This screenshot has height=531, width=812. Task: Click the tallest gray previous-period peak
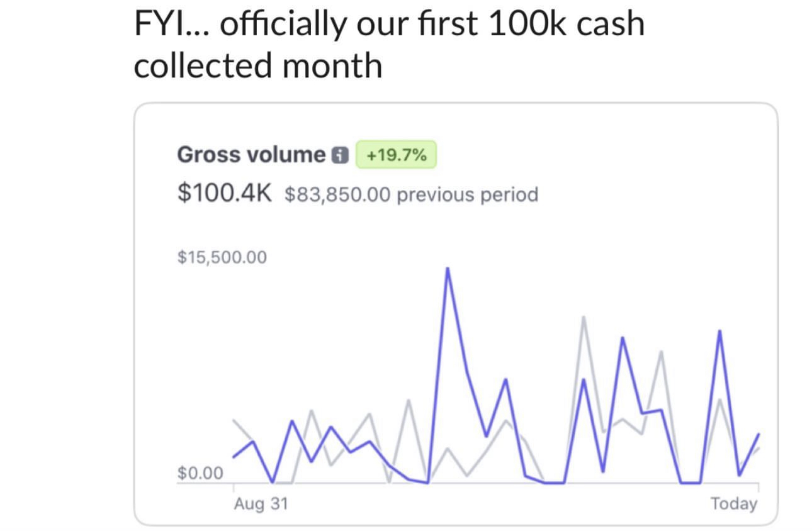[x=584, y=316]
